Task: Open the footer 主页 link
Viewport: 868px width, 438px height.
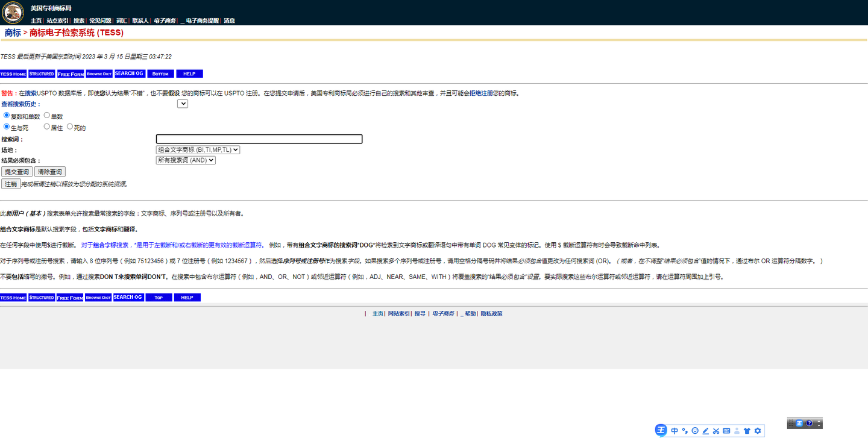Action: point(378,314)
